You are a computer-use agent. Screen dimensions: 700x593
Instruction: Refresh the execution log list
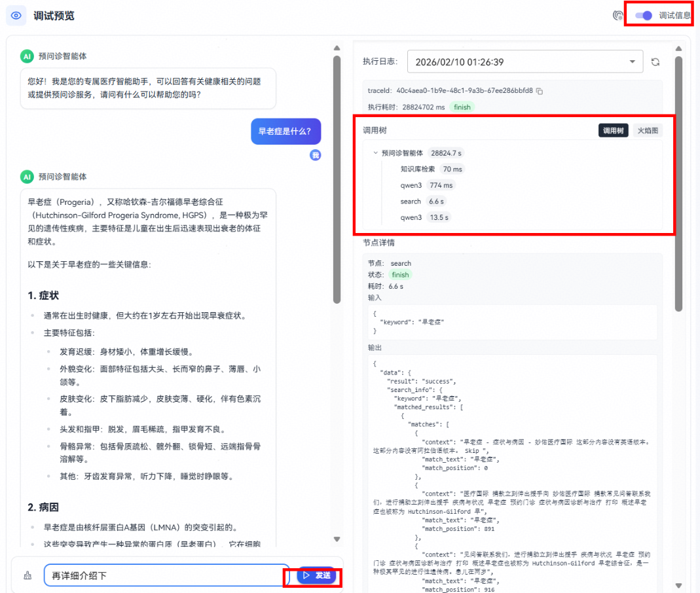pos(655,62)
